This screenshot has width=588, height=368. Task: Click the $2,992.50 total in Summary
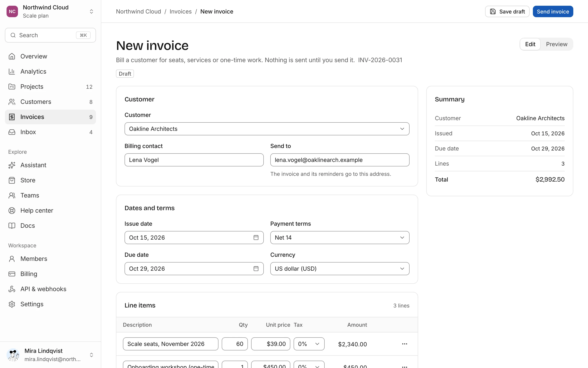pyautogui.click(x=550, y=179)
